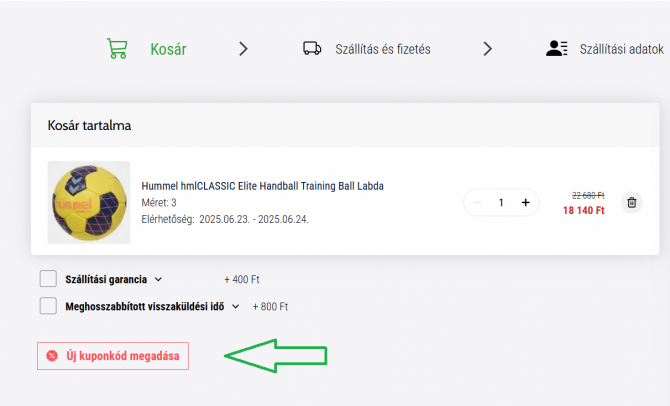670x406 pixels.
Task: Click the handball product thumbnail
Action: [89, 203]
